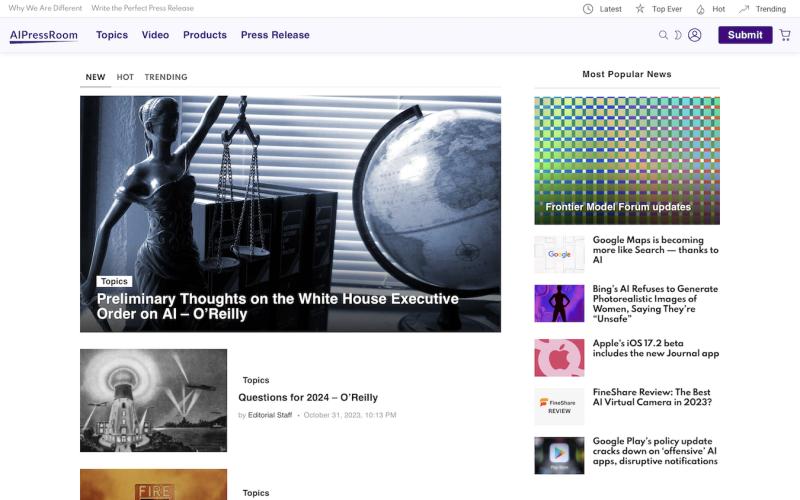
Task: Open Why We Are Different link
Action: coord(45,8)
